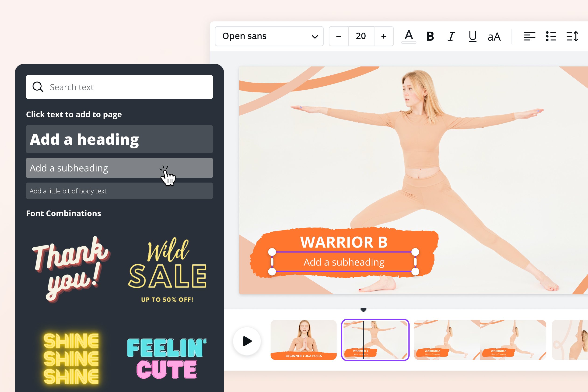The width and height of the screenshot is (588, 392).
Task: Click the Italic formatting icon
Action: click(x=451, y=36)
